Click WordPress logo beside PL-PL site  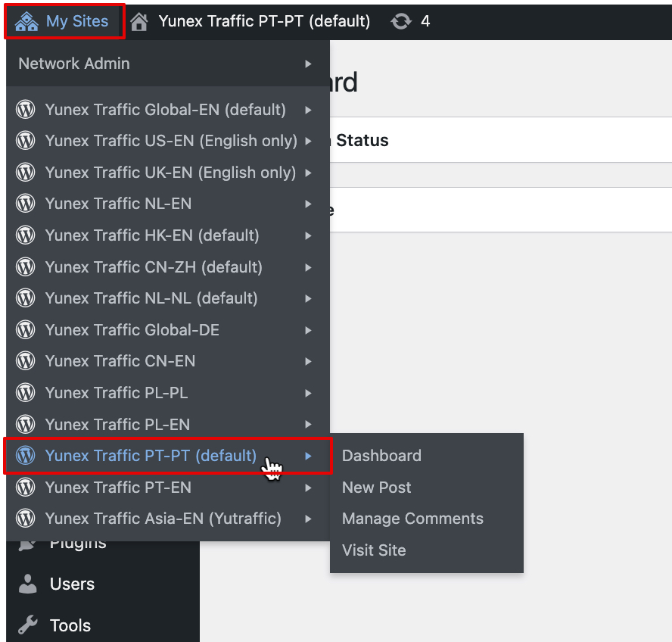tap(26, 393)
